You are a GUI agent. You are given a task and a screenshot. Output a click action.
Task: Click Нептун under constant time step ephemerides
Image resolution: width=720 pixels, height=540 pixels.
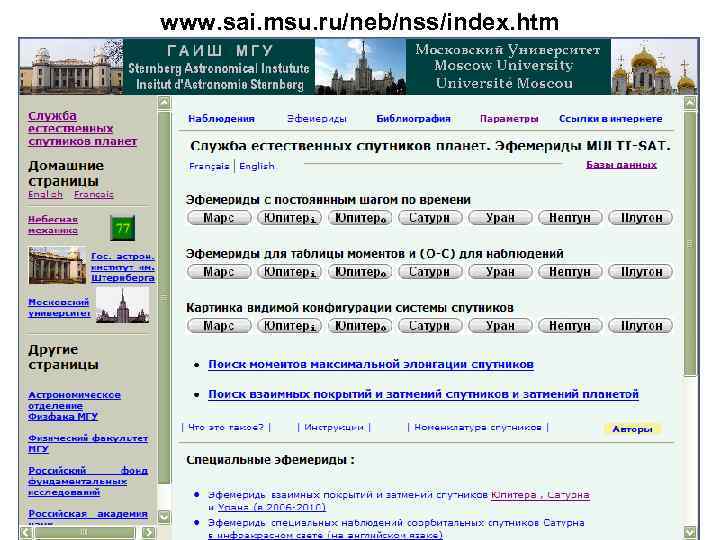click(x=570, y=218)
